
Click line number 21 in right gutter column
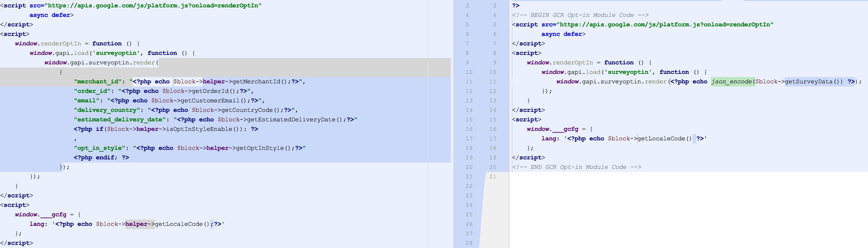492,177
